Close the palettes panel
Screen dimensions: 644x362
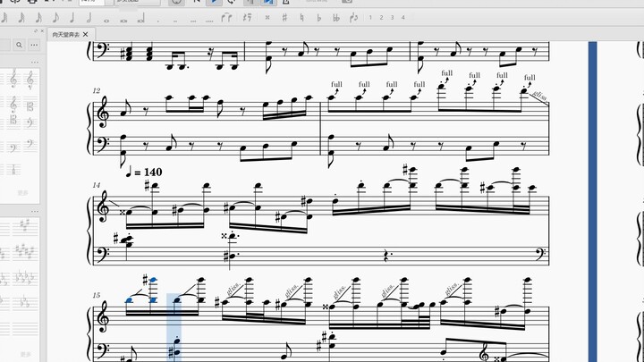42,30
